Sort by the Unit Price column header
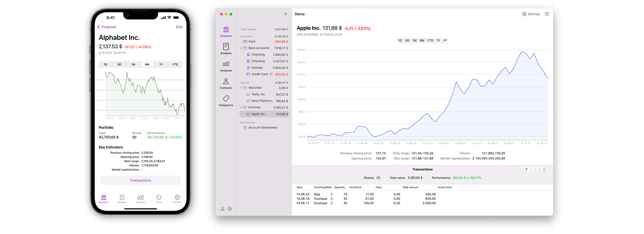Image resolution: width=644 pixels, height=234 pixels. tap(355, 187)
